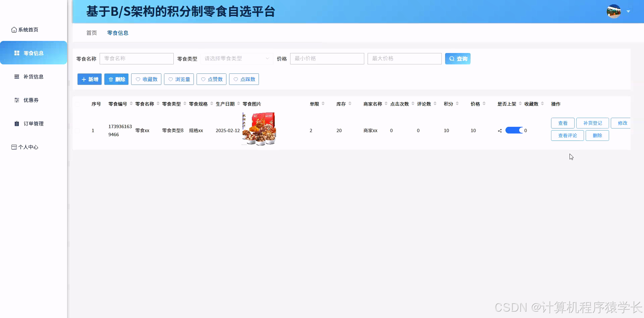Sort by 零食编号 column arrows

[x=131, y=104]
